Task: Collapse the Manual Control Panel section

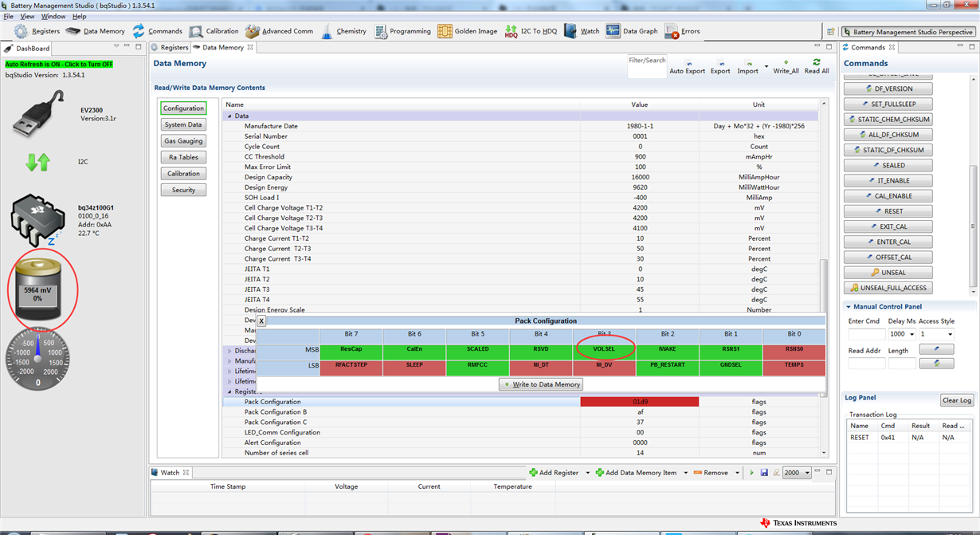Action: tap(848, 306)
